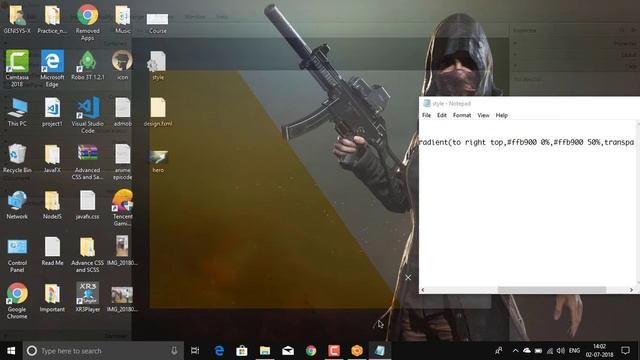The height and width of the screenshot is (360, 640).
Task: Select the style file on the desktop
Action: tap(158, 65)
